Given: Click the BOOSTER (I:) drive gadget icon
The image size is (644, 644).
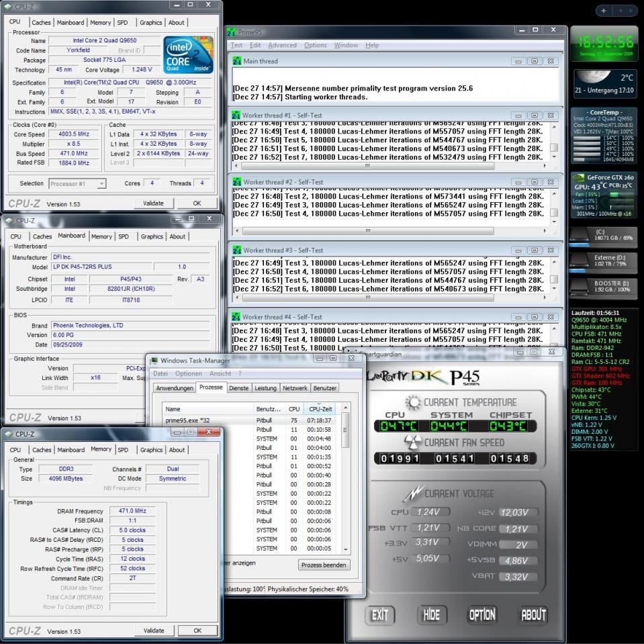Looking at the screenshot, I should (579, 287).
